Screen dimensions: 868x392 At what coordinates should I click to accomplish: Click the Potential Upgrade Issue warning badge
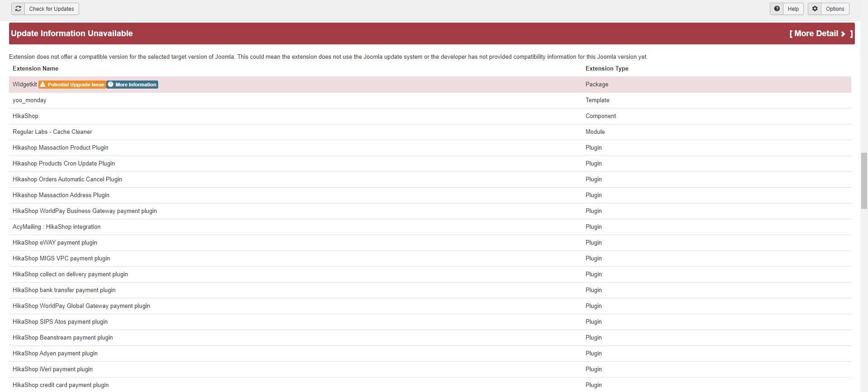72,85
